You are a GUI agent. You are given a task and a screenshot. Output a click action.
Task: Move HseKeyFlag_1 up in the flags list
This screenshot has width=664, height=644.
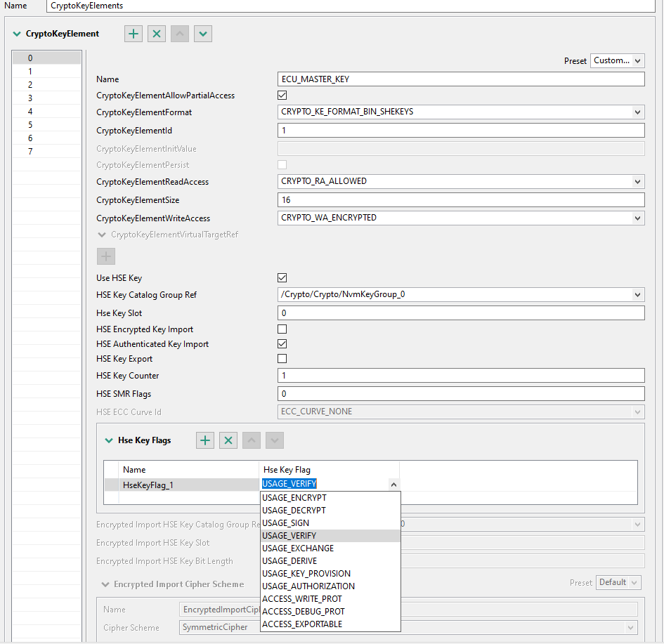[x=251, y=440]
